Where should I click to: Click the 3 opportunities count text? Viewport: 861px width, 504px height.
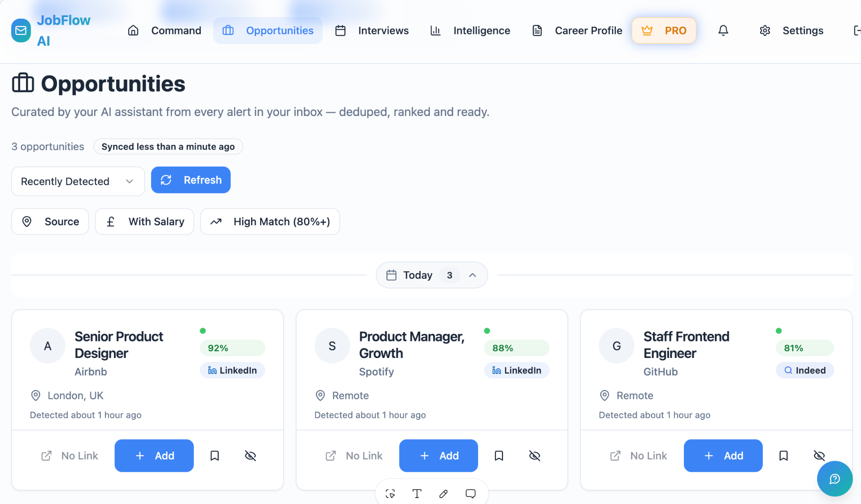coord(48,146)
